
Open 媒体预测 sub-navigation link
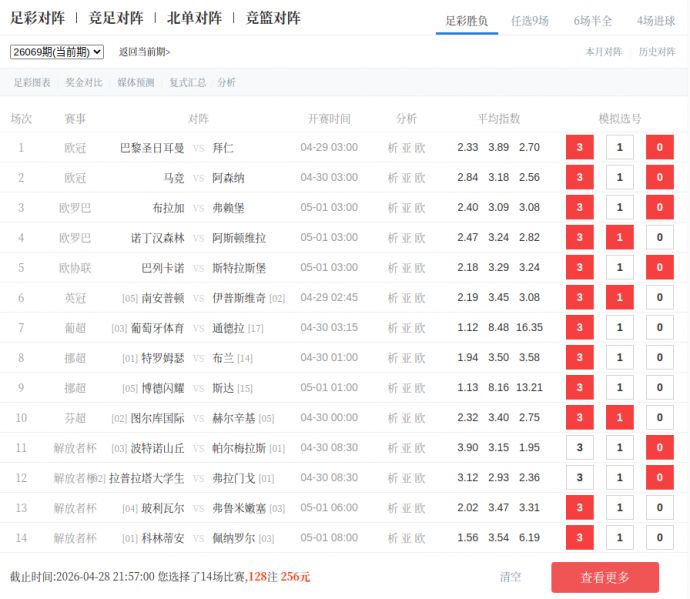coord(136,82)
